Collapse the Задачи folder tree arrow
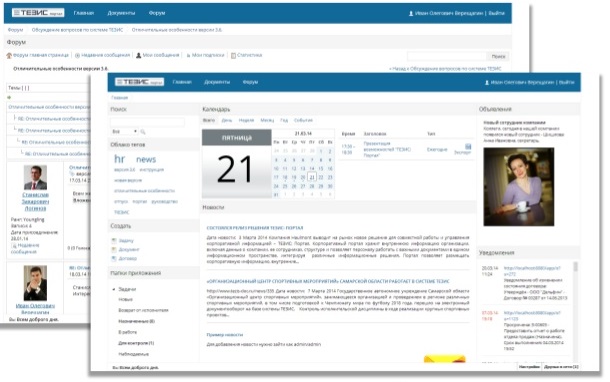 coord(114,289)
